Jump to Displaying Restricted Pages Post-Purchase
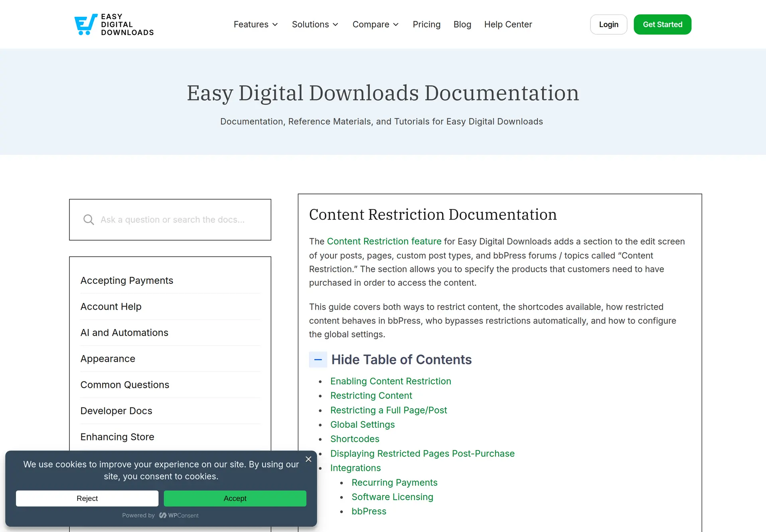 point(422,453)
